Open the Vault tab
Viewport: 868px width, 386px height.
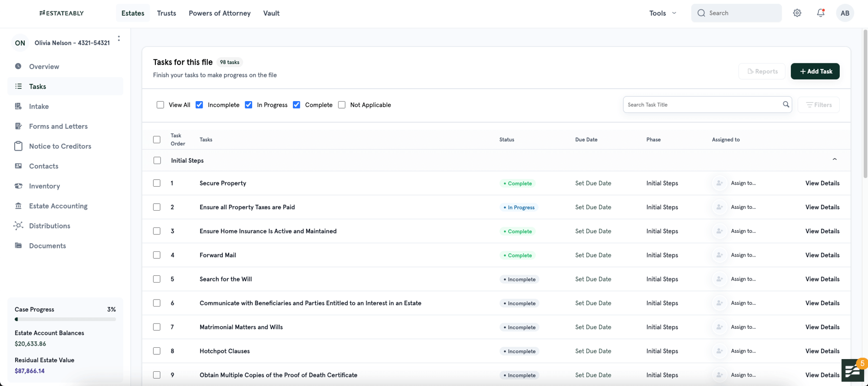click(271, 13)
